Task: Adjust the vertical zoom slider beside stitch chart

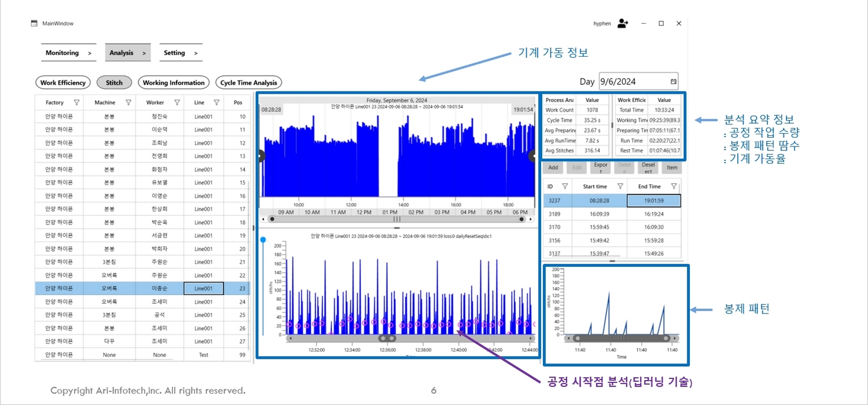Action: pos(263,286)
